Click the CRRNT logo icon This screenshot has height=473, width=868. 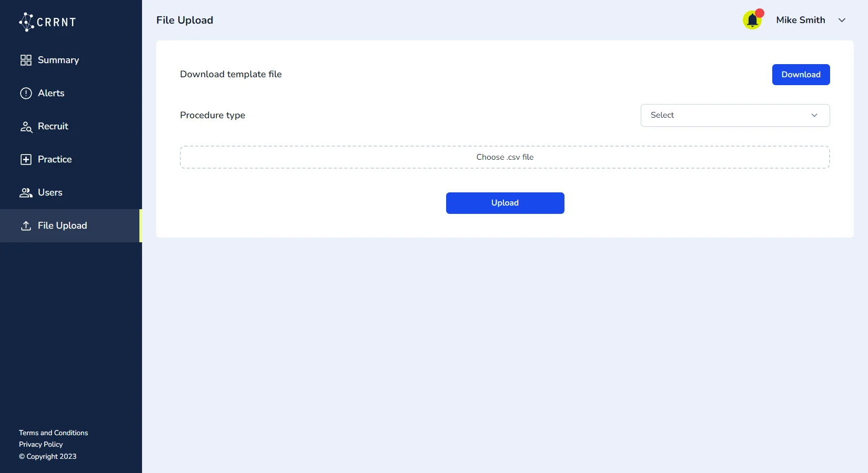26,22
